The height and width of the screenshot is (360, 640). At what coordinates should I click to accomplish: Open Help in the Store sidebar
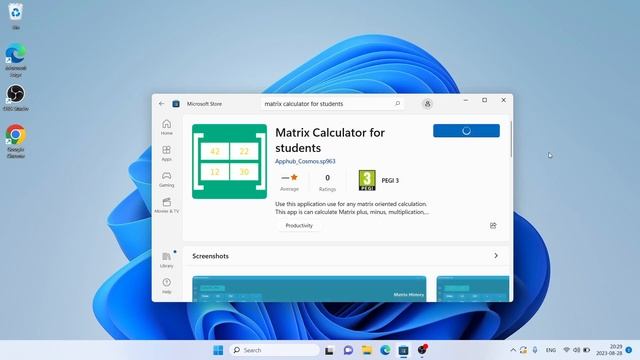(167, 286)
